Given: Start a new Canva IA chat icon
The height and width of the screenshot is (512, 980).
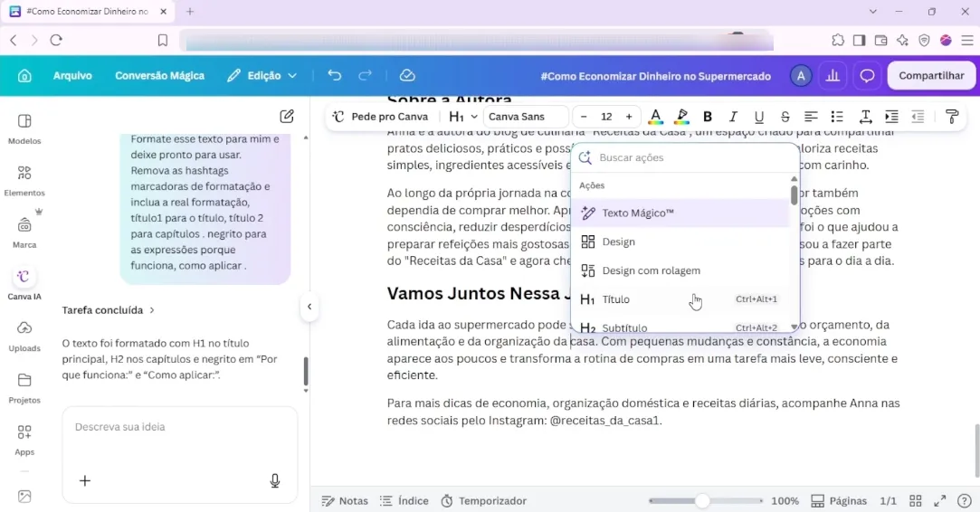Looking at the screenshot, I should tap(287, 117).
